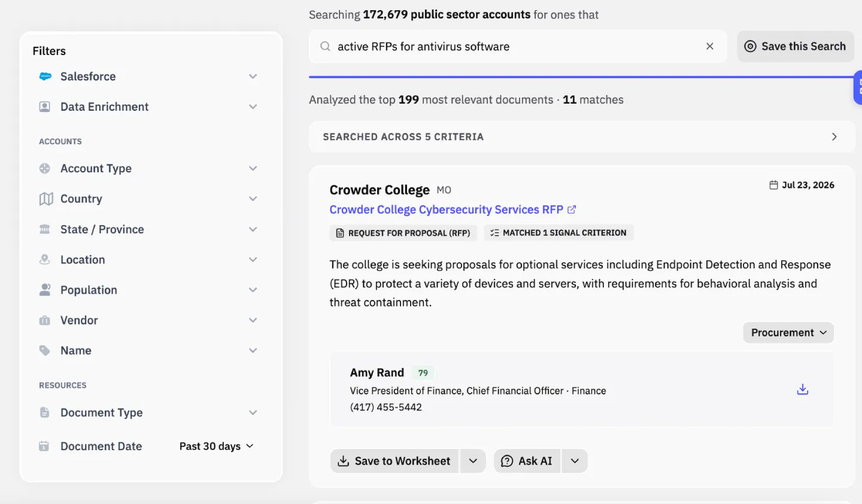The width and height of the screenshot is (862, 504).
Task: Click the external link icon beside RFP title
Action: tap(572, 210)
